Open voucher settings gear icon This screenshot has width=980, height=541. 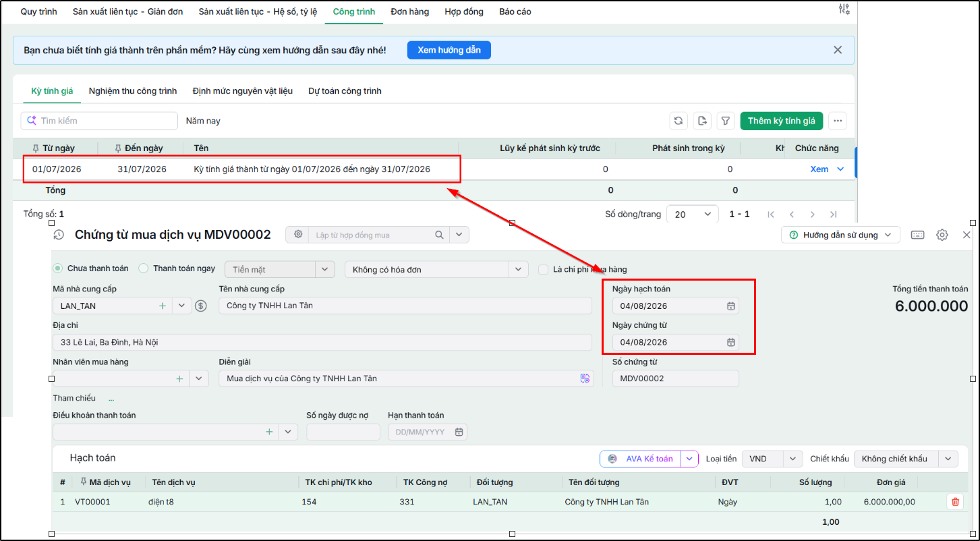[x=942, y=235]
